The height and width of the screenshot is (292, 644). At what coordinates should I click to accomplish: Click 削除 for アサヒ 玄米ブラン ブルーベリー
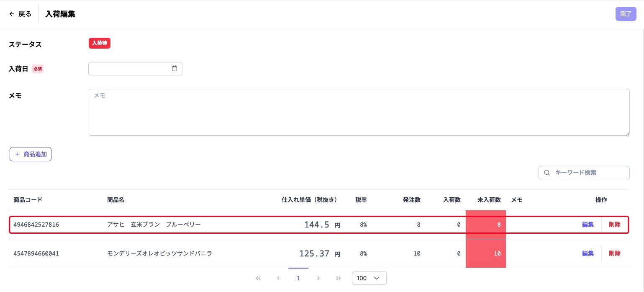(614, 225)
